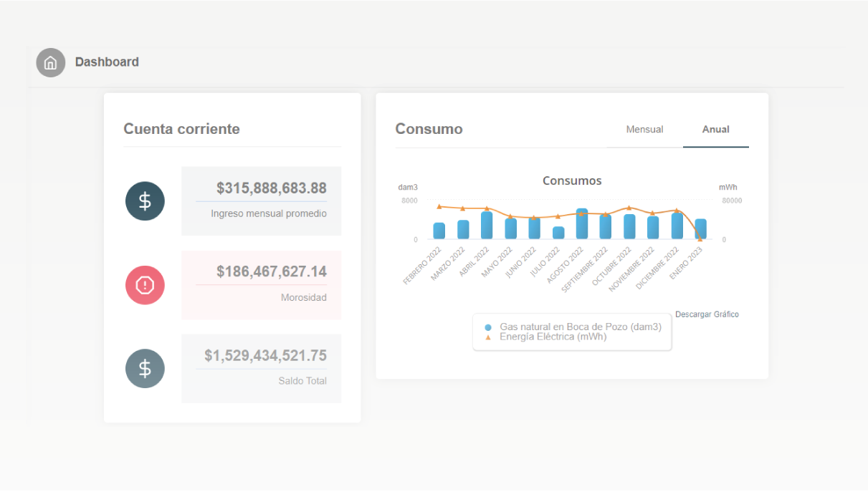Toggle Energía Eléctrica (mWh) legend entry
Screen dimensions: 868x492
(x=552, y=337)
